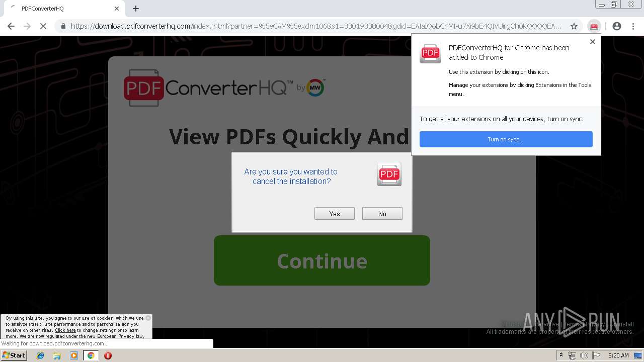This screenshot has height=362, width=644.
Task: Minimize the Chrome window
Action: (x=601, y=5)
